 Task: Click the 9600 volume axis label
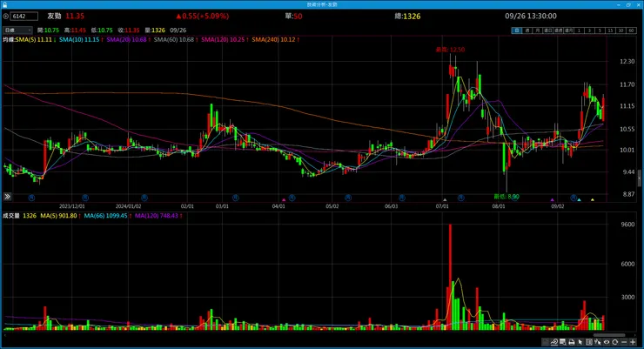tap(627, 225)
